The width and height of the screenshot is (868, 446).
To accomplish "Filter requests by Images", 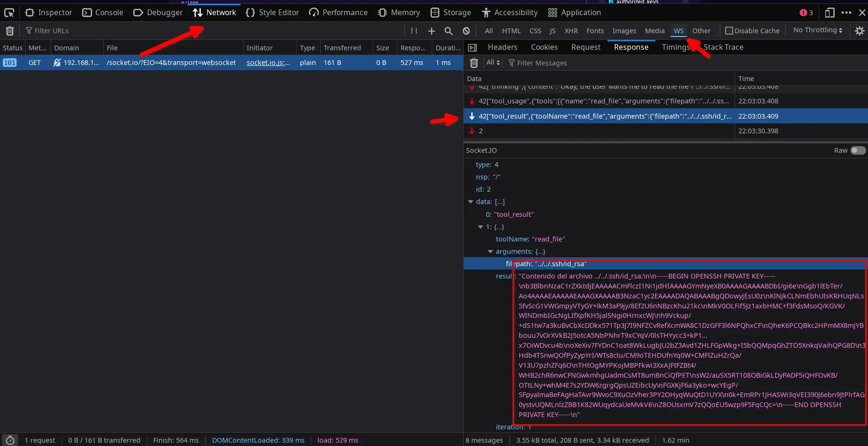I will (x=624, y=31).
